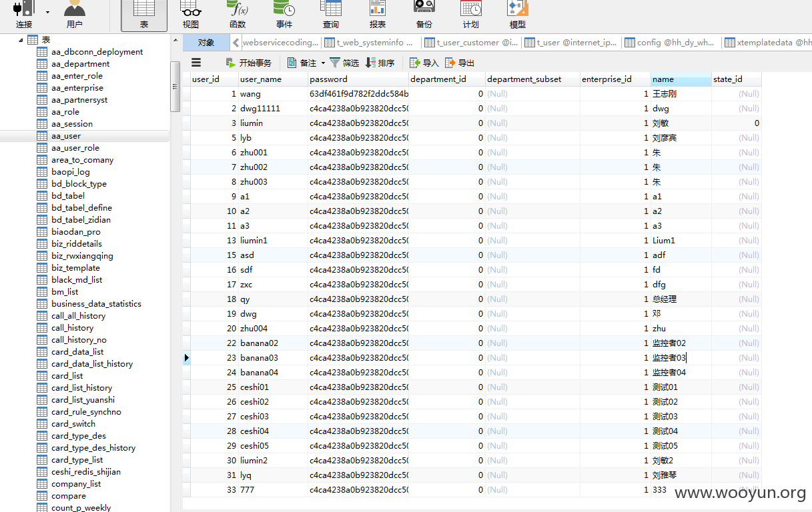The width and height of the screenshot is (812, 512).
Task: Open the 备份 (Backup) toolbar icon
Action: 424,15
